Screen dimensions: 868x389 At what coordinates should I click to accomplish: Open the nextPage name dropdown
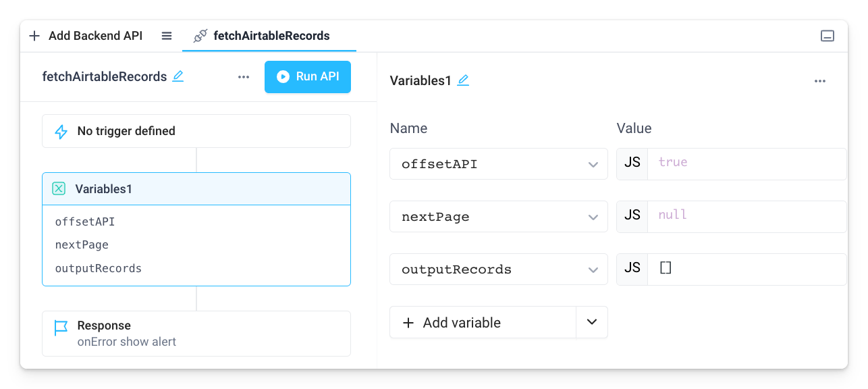[x=593, y=216]
